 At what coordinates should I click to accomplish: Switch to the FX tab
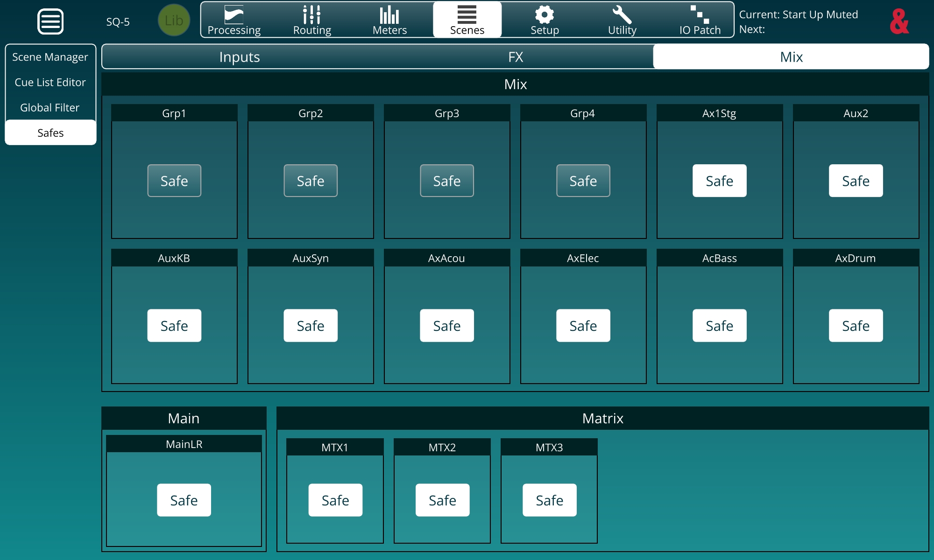pyautogui.click(x=516, y=57)
